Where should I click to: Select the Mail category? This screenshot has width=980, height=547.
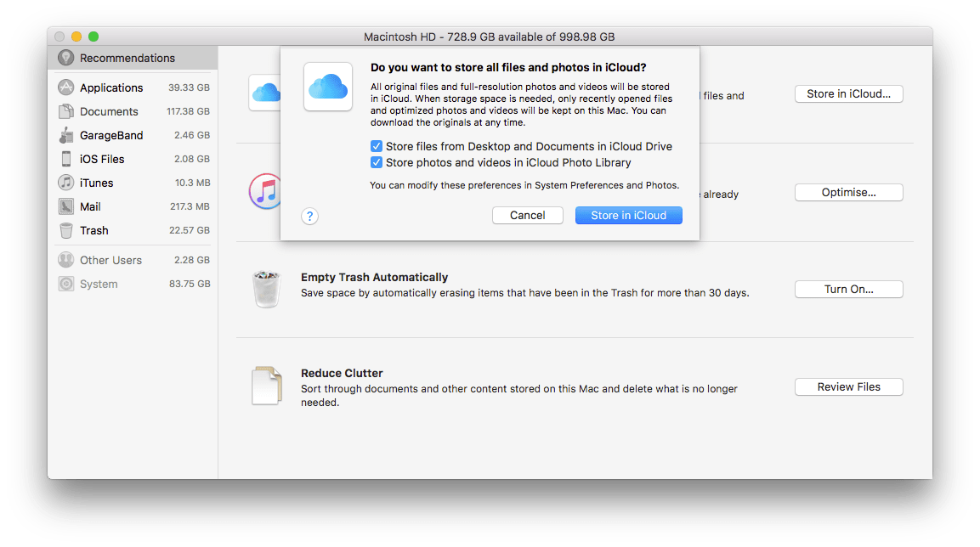[133, 206]
